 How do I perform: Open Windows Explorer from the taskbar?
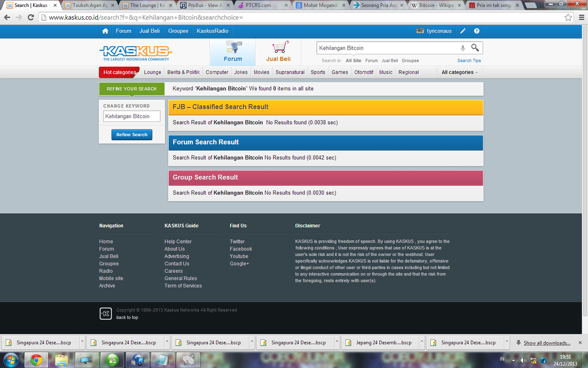click(61, 360)
